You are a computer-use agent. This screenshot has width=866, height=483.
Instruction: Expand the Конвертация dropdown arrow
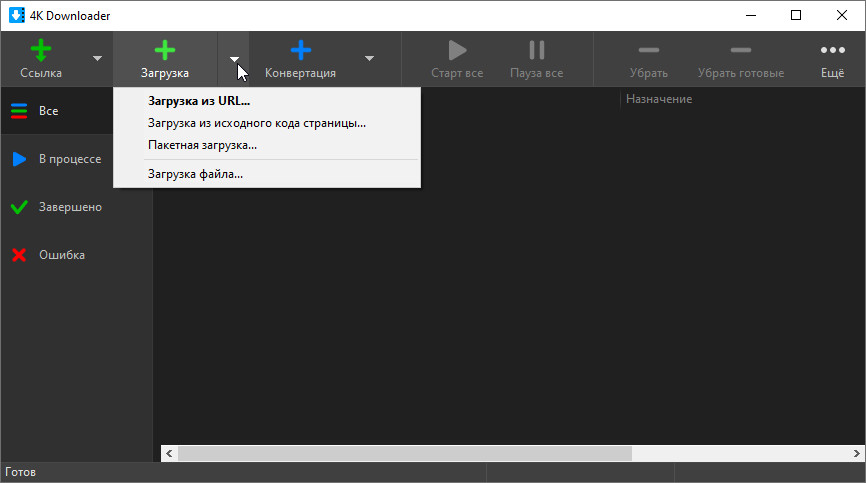pos(369,59)
